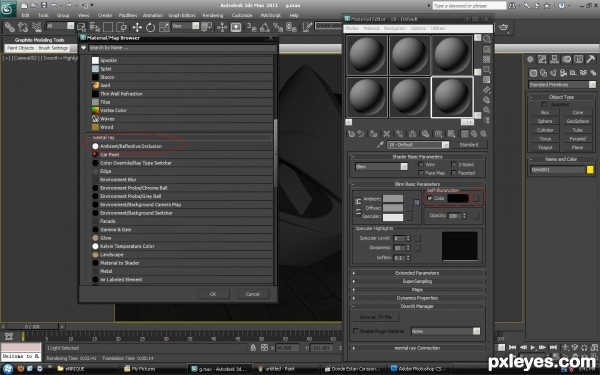Switch to the Paint Objects tab
Screen dimensions: 600x375
pyautogui.click(x=20, y=48)
